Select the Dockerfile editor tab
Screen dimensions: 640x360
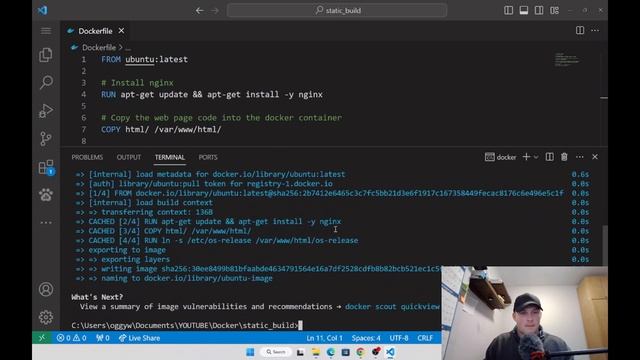(96, 31)
